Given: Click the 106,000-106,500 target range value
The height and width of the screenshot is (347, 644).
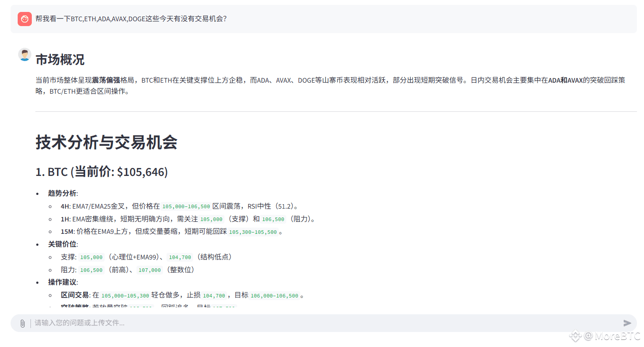Looking at the screenshot, I should tap(274, 295).
